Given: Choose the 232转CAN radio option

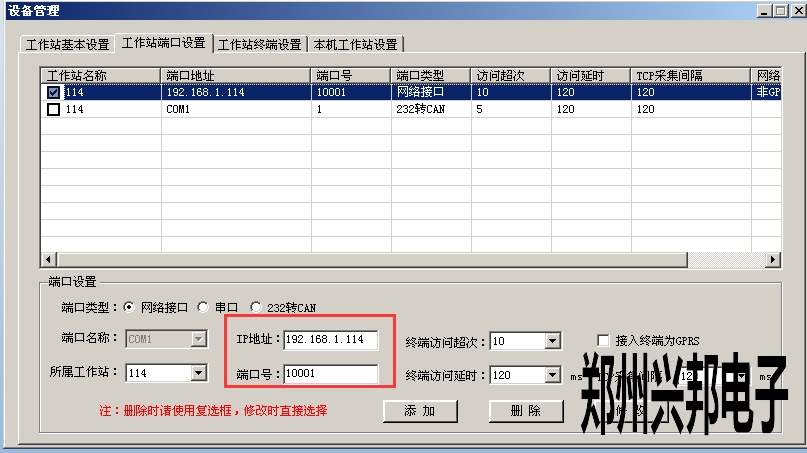Looking at the screenshot, I should (256, 308).
